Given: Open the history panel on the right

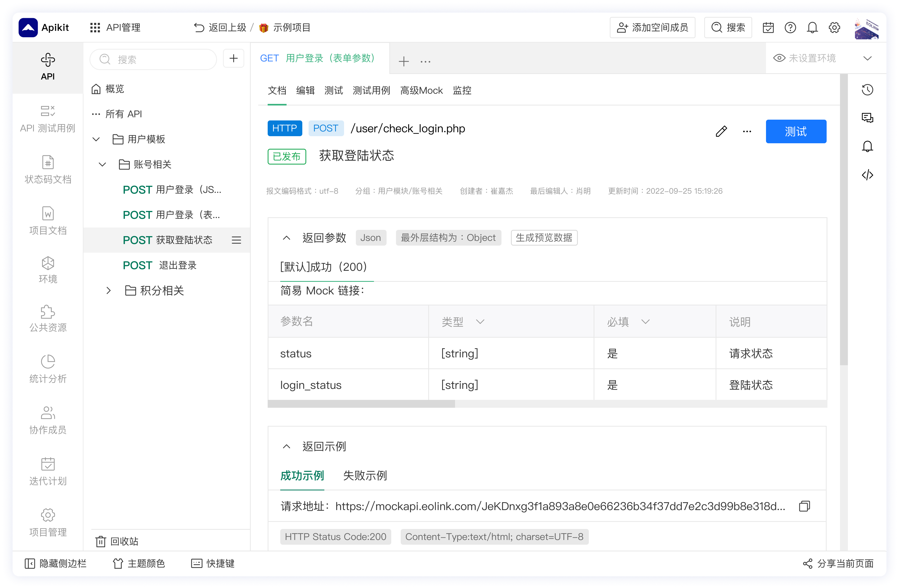Looking at the screenshot, I should tap(868, 89).
